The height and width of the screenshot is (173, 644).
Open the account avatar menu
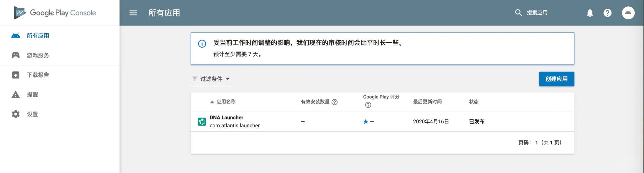coord(628,13)
